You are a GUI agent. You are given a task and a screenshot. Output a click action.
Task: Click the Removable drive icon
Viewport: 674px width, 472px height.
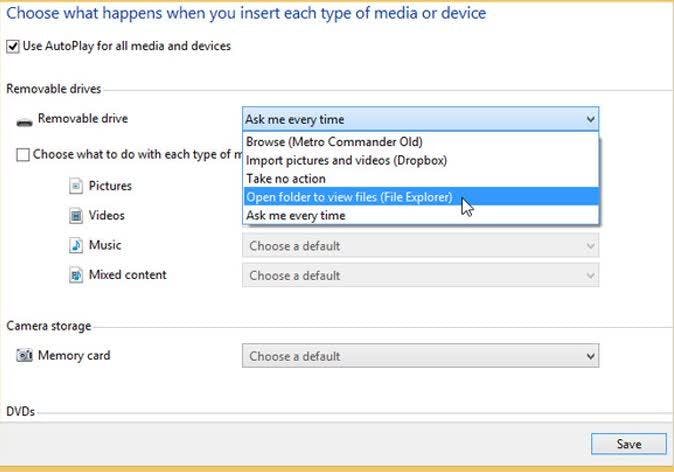pyautogui.click(x=25, y=120)
